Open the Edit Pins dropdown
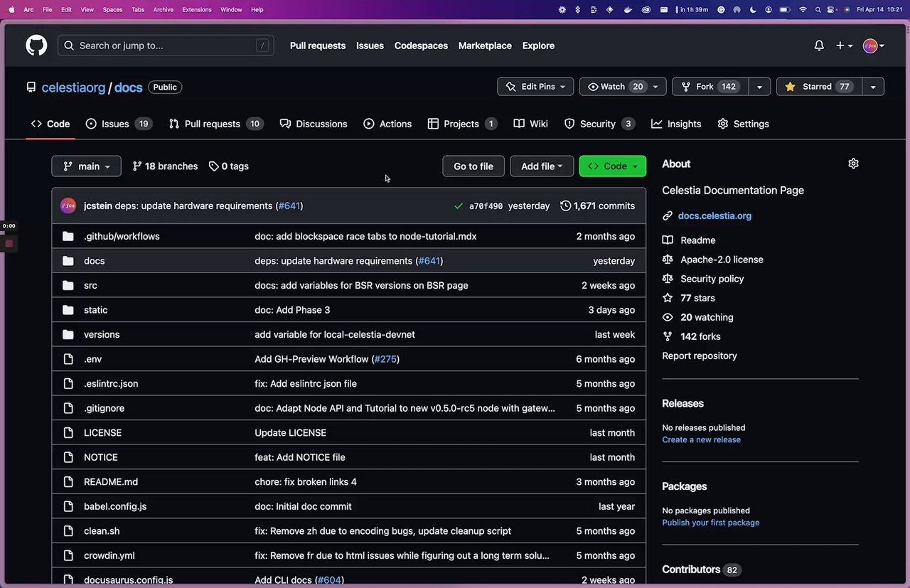The width and height of the screenshot is (910, 588). pyautogui.click(x=535, y=87)
